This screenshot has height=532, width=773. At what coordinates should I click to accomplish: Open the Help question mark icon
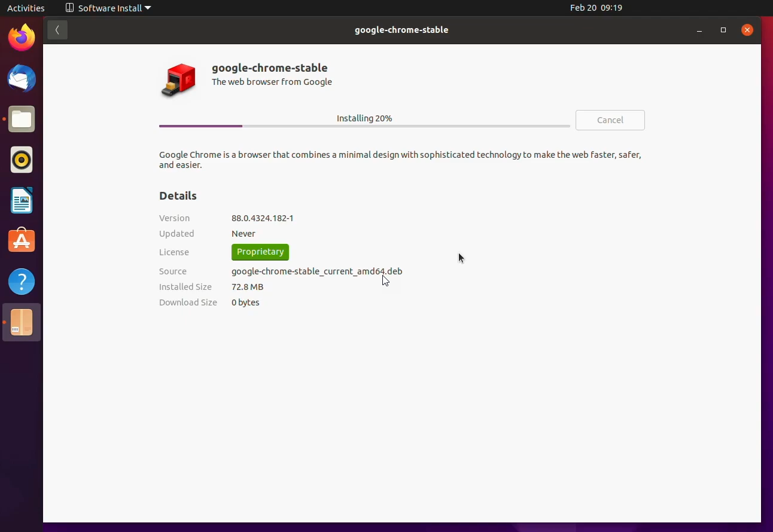[x=22, y=282]
